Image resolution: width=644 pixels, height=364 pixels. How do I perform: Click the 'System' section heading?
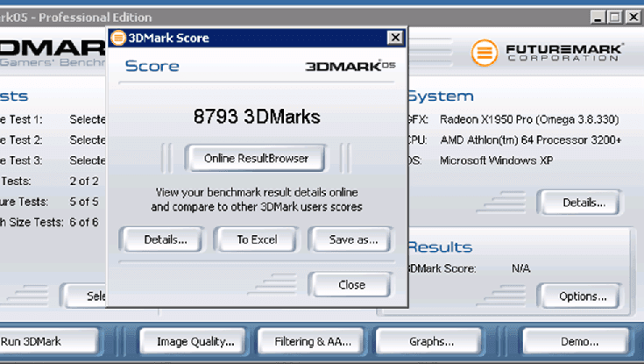(440, 96)
